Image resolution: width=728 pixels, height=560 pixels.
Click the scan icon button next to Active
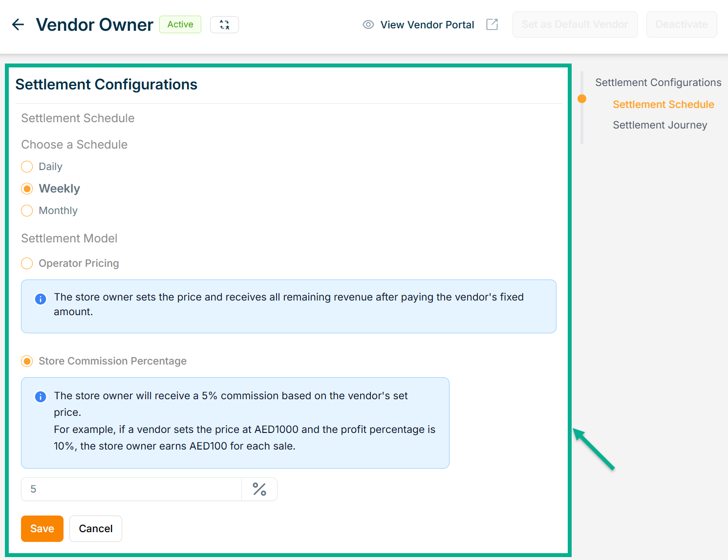coord(224,24)
